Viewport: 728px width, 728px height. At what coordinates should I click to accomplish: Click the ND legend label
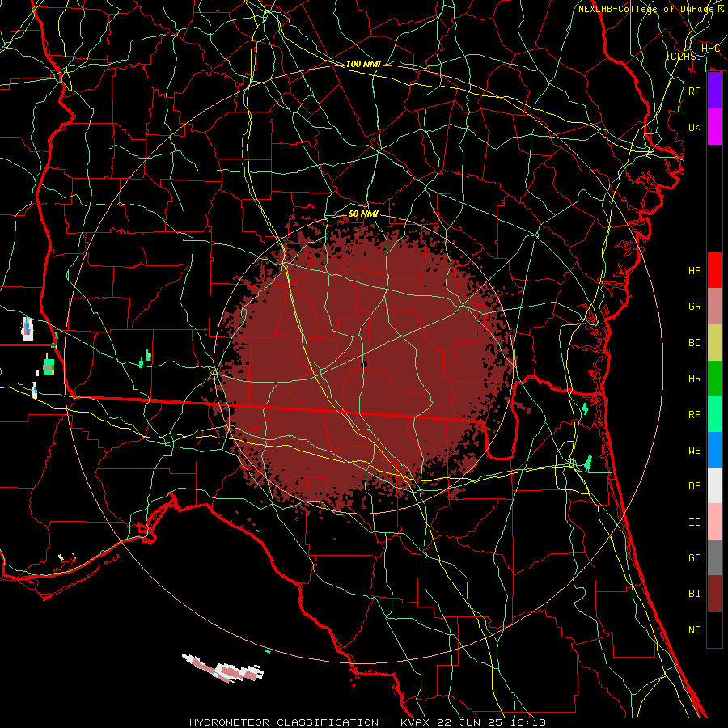(695, 630)
